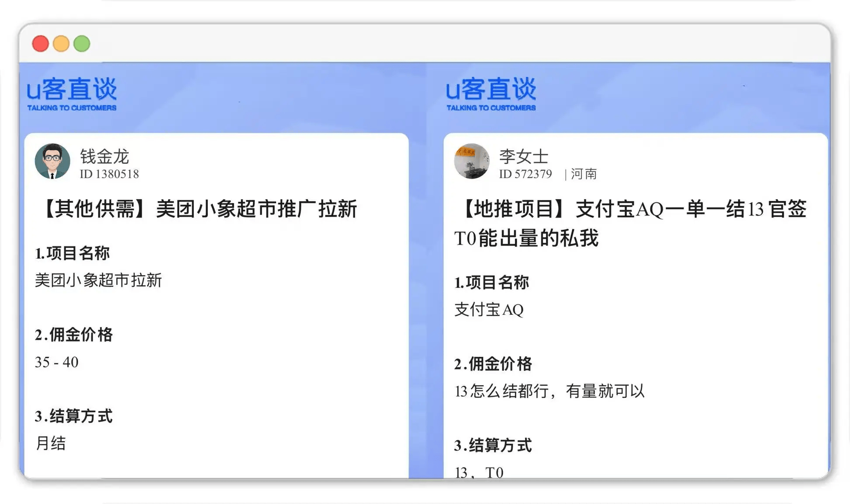Click the red close window button
This screenshot has width=850, height=504.
tap(41, 44)
